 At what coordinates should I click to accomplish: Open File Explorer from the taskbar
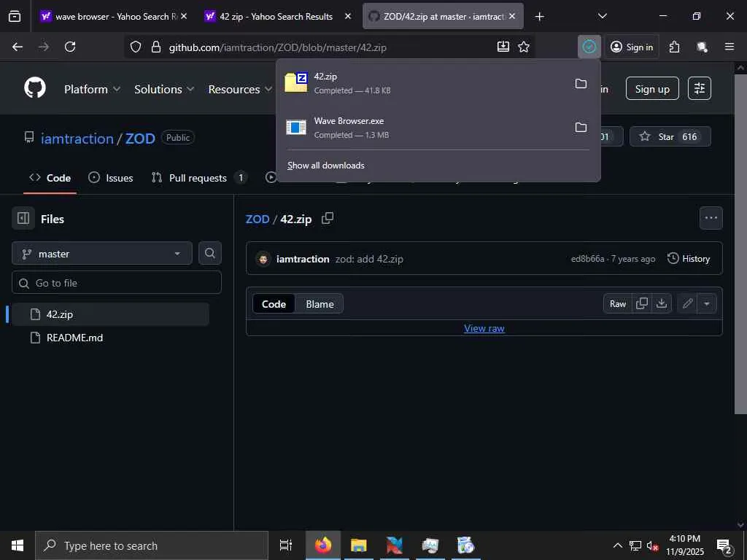pyautogui.click(x=359, y=545)
